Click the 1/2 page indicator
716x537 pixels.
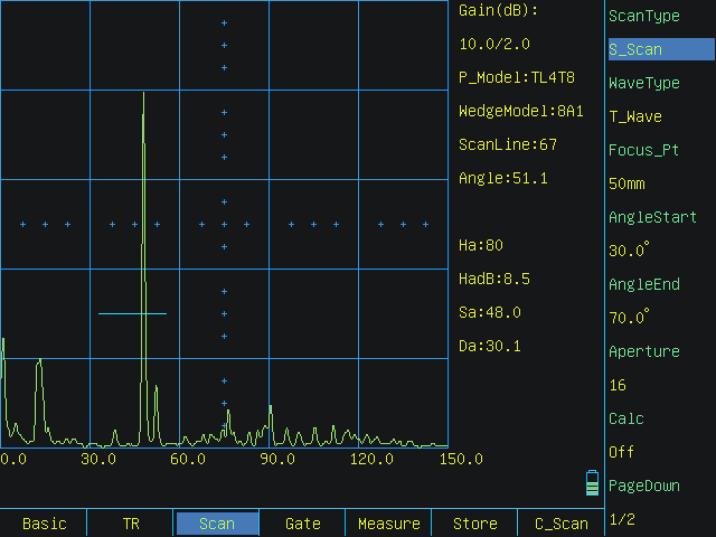pyautogui.click(x=660, y=519)
